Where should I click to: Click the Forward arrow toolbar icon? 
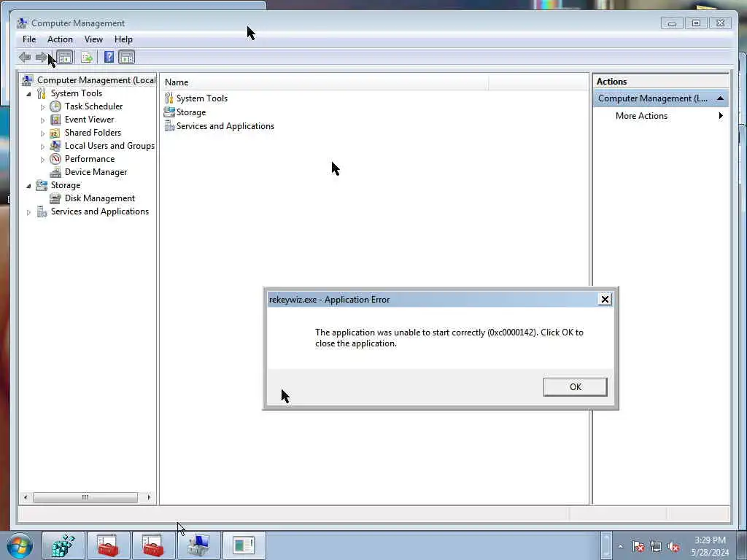pos(41,58)
